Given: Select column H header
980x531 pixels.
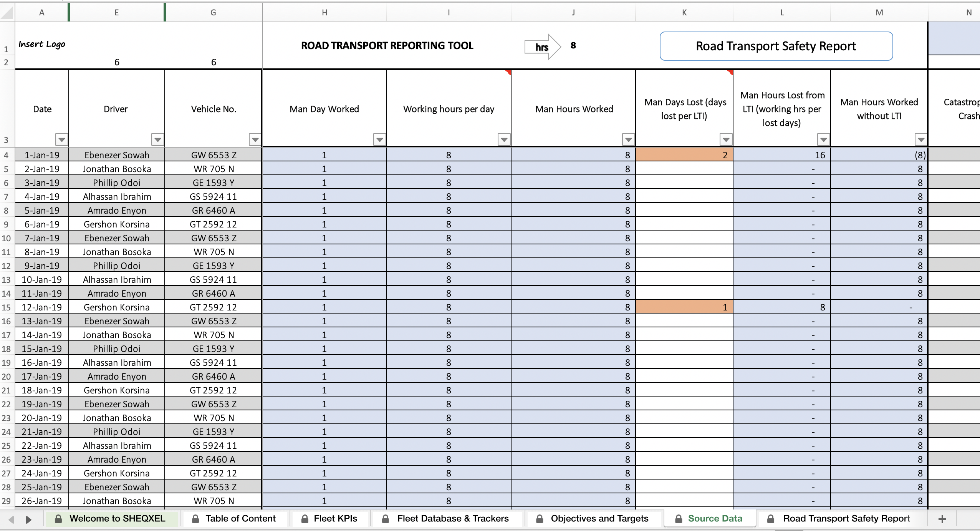Looking at the screenshot, I should point(324,12).
